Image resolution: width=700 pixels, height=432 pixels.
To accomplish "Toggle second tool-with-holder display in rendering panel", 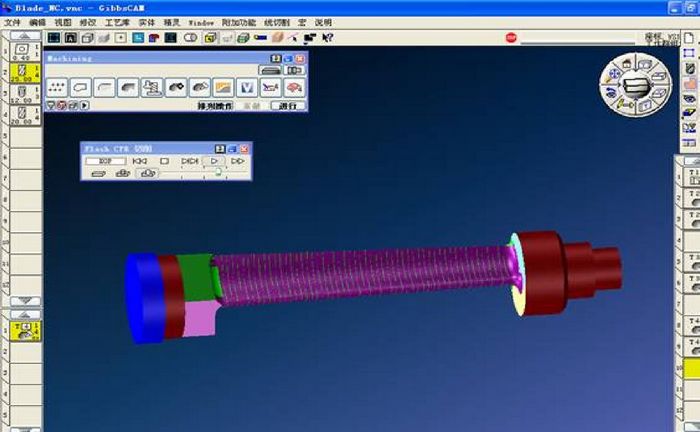I will (x=123, y=174).
